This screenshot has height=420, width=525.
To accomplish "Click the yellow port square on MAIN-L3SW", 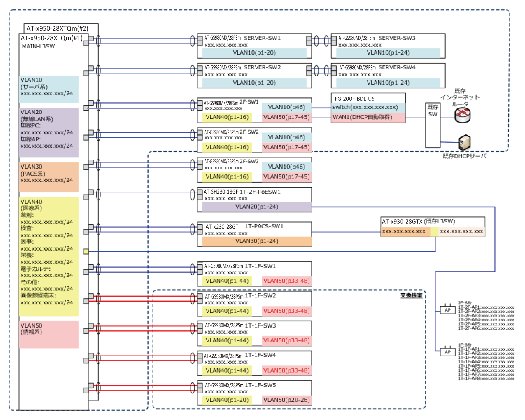I will 86,251.
